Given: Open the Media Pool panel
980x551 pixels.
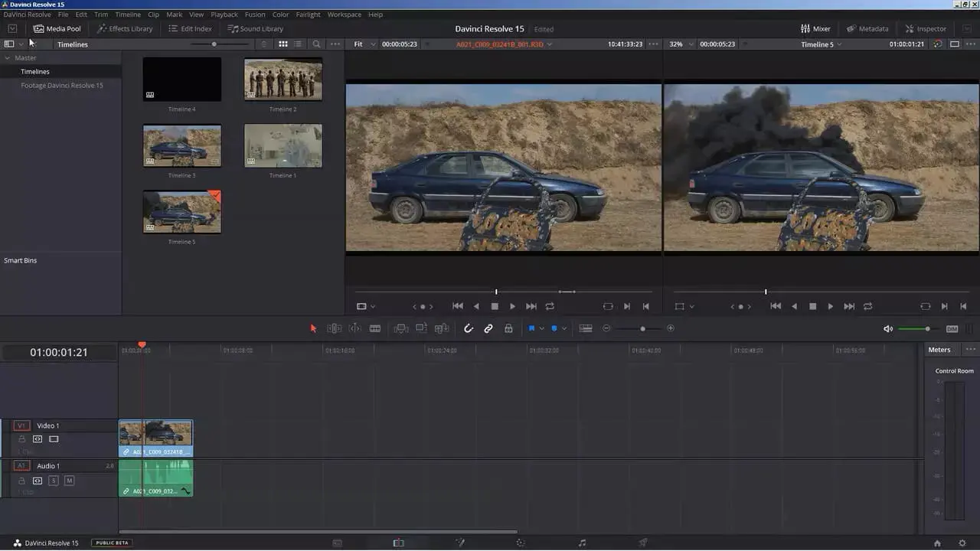Looking at the screenshot, I should pos(57,29).
